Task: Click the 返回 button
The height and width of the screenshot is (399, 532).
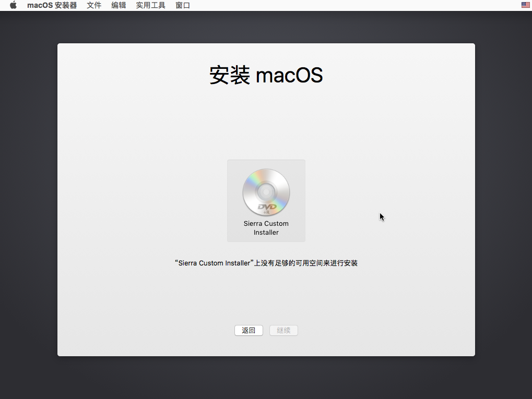Action: point(249,331)
